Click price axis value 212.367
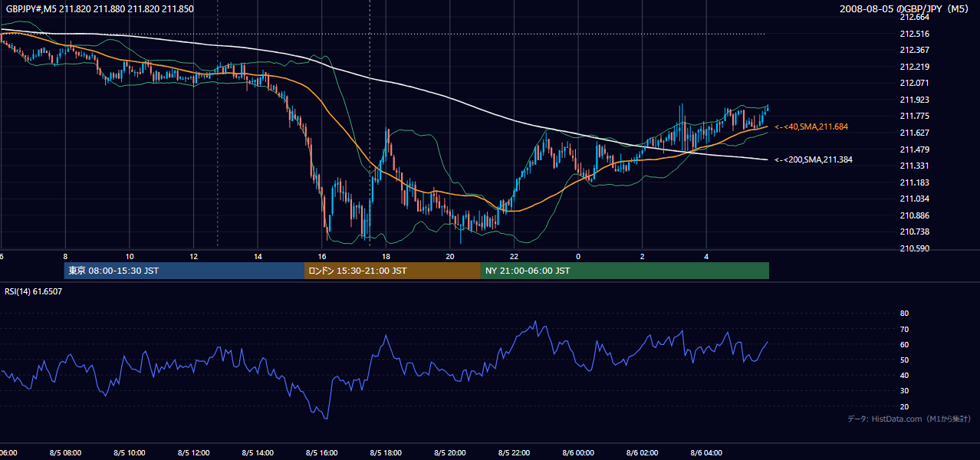This screenshot has height=460, width=980. 914,50
